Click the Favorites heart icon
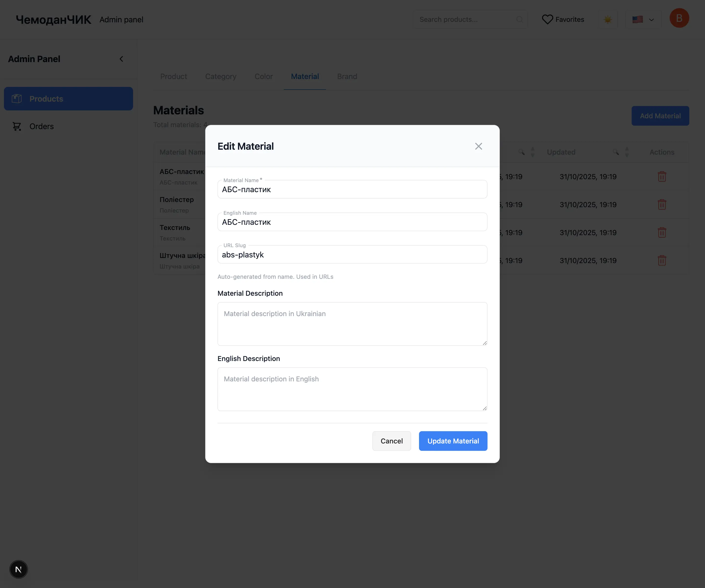The width and height of the screenshot is (705, 588). [x=547, y=19]
